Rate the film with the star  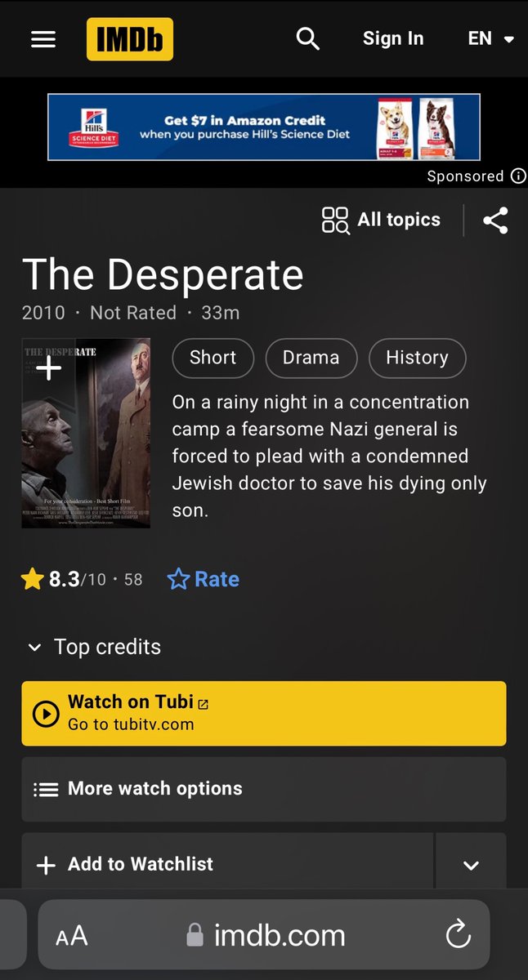(x=204, y=580)
